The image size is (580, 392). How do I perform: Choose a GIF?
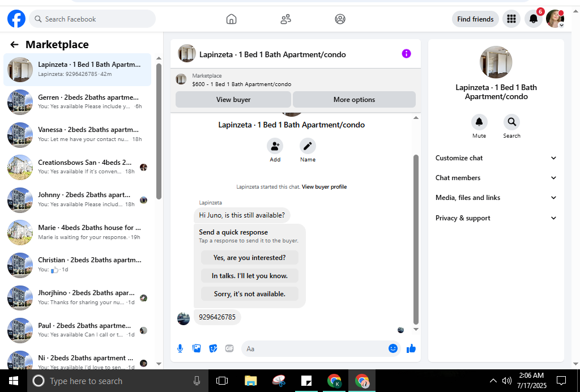229,348
